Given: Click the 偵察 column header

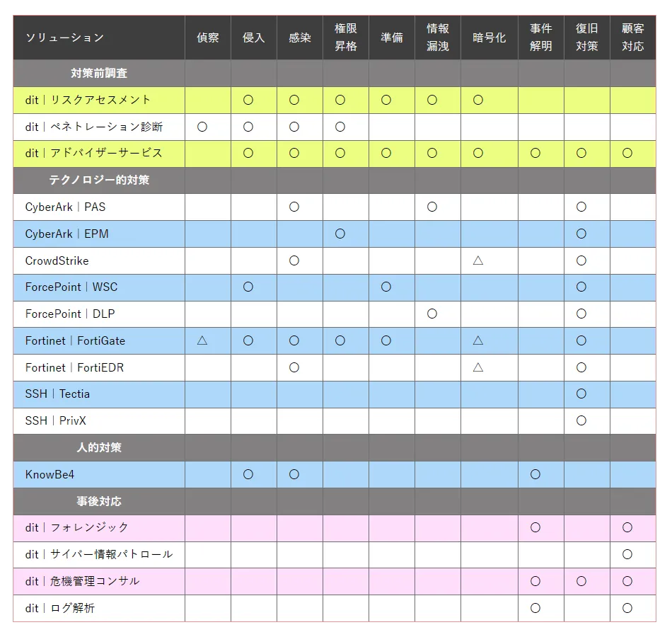Looking at the screenshot, I should coord(208,38).
